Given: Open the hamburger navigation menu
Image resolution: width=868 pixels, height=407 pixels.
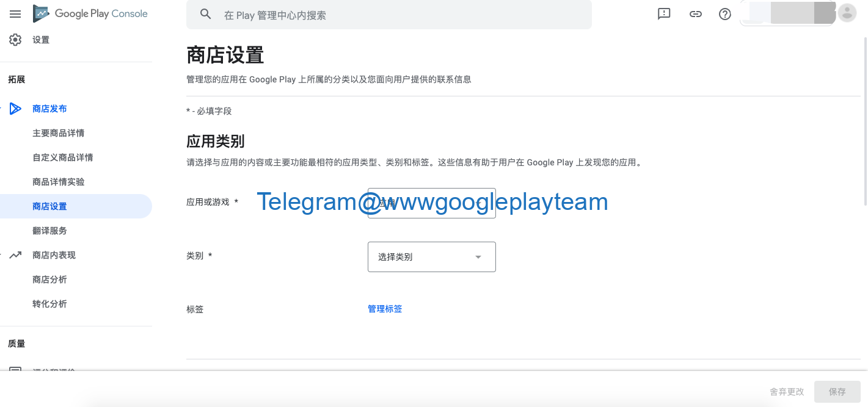Looking at the screenshot, I should (15, 13).
